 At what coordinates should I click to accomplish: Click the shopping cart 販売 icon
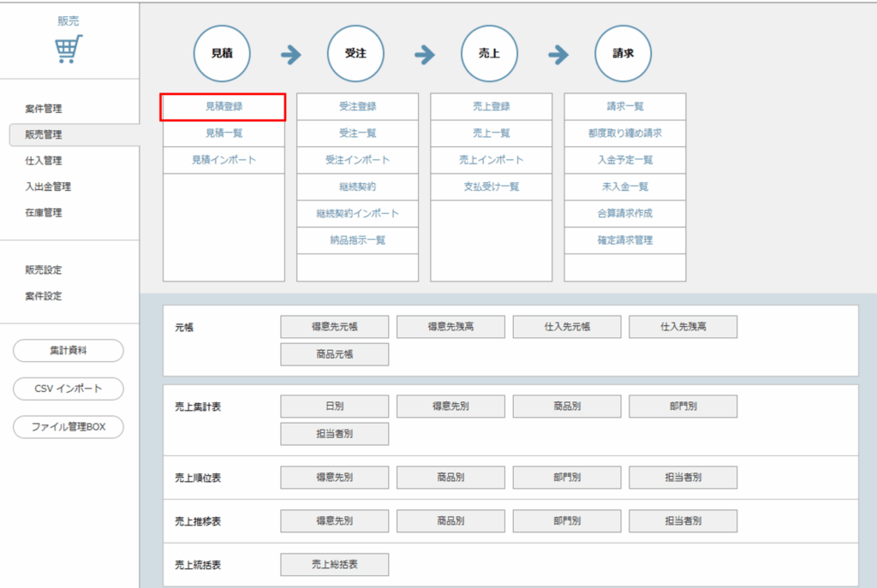pyautogui.click(x=69, y=50)
